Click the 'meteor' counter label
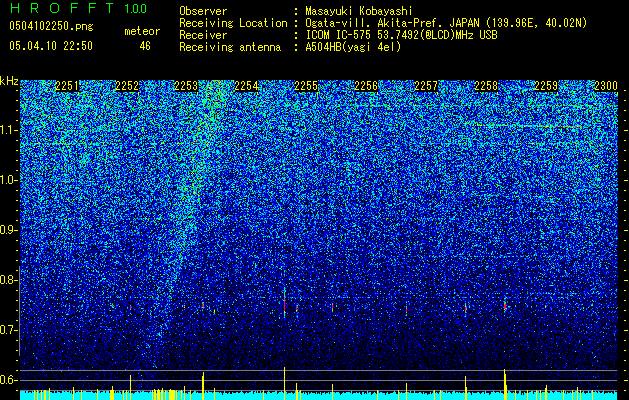The height and width of the screenshot is (400, 629). click(x=142, y=31)
